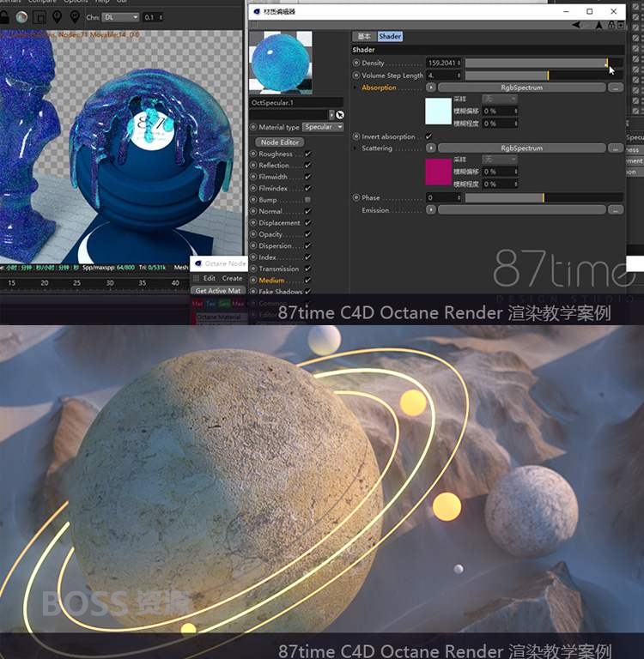
Task: Select the Transmission channel label
Action: pos(279,269)
